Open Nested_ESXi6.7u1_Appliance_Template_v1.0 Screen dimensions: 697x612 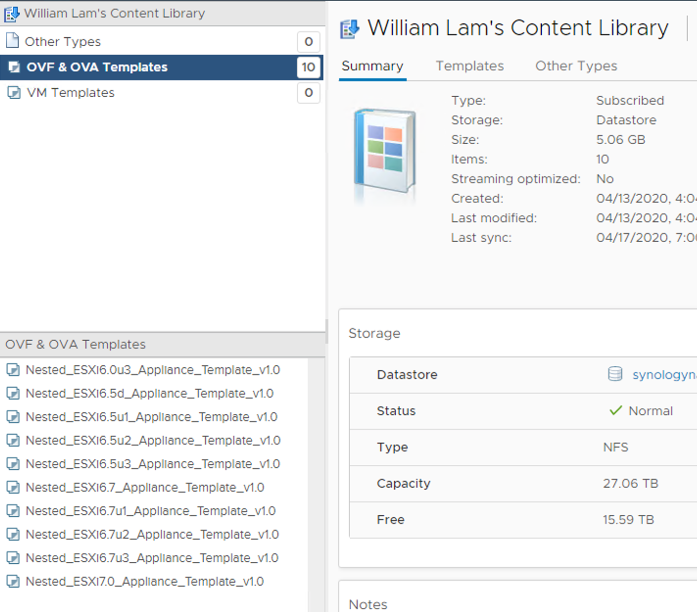point(151,511)
